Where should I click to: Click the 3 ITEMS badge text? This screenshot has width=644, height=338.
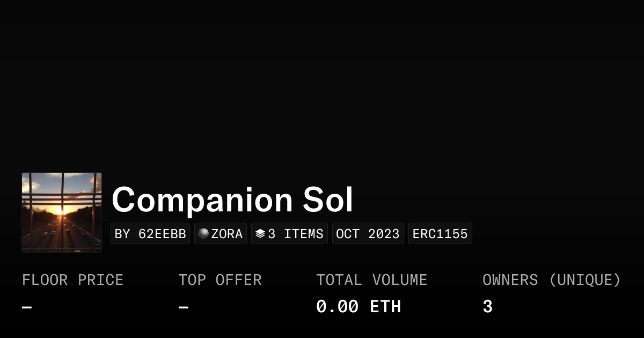coord(296,234)
